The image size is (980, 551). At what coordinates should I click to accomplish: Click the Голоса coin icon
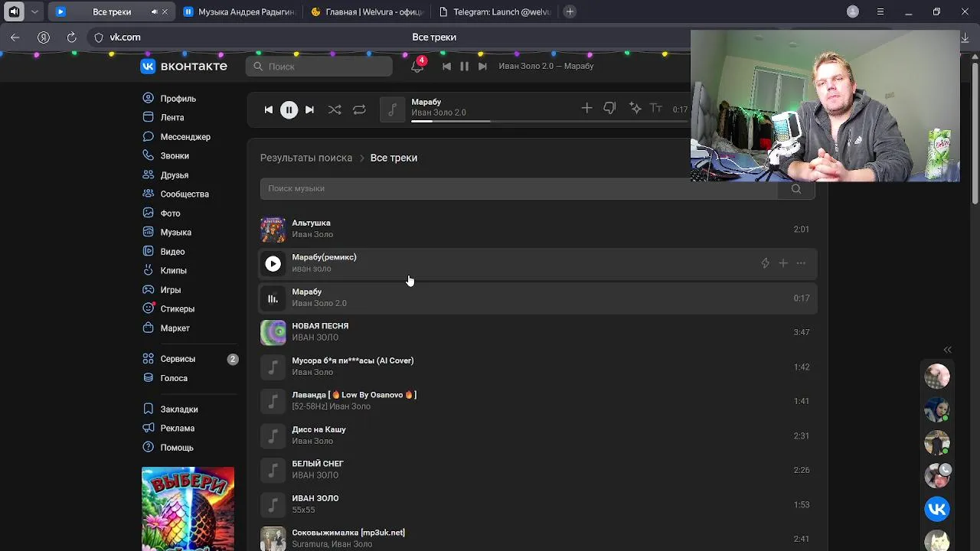[x=149, y=378]
